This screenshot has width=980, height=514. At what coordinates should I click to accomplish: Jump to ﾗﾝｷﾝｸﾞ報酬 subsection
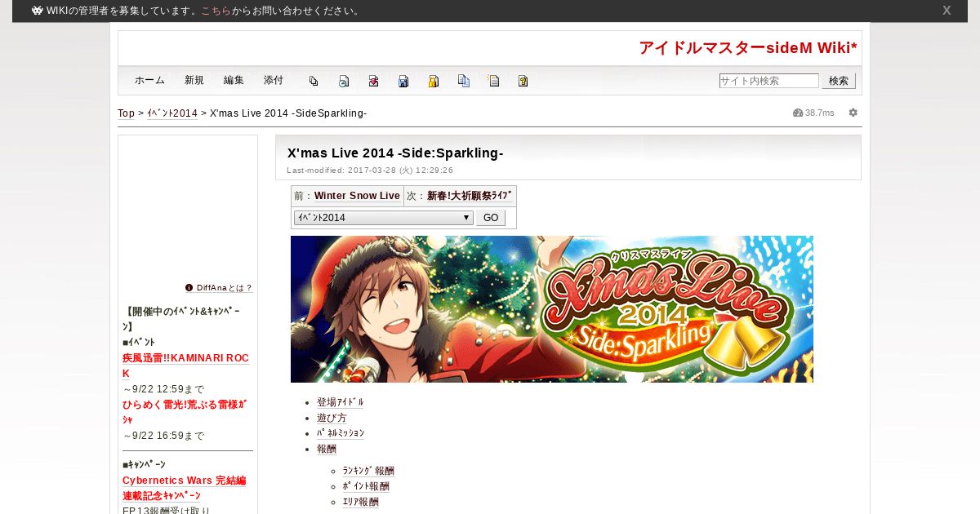coord(368,471)
